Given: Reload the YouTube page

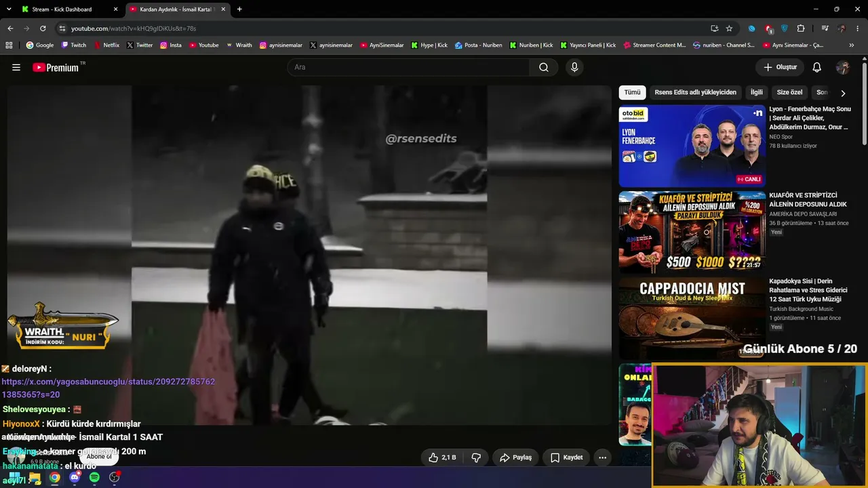Looking at the screenshot, I should [x=43, y=28].
